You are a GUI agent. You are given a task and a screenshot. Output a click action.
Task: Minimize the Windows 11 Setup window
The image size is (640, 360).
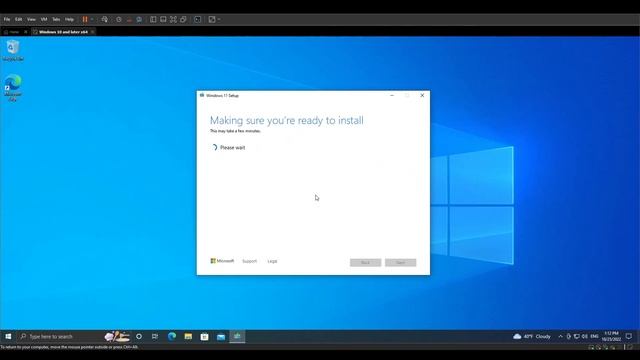pyautogui.click(x=392, y=96)
